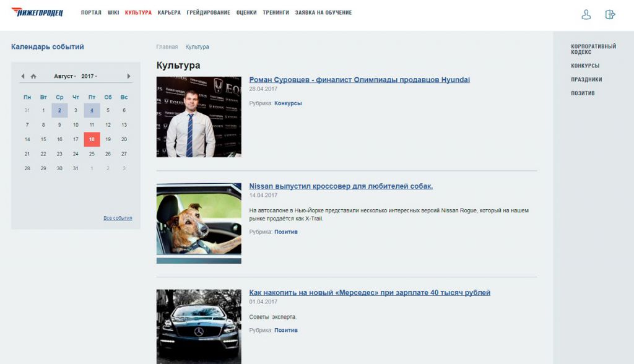
Task: Click the Все события link
Action: pos(118,218)
